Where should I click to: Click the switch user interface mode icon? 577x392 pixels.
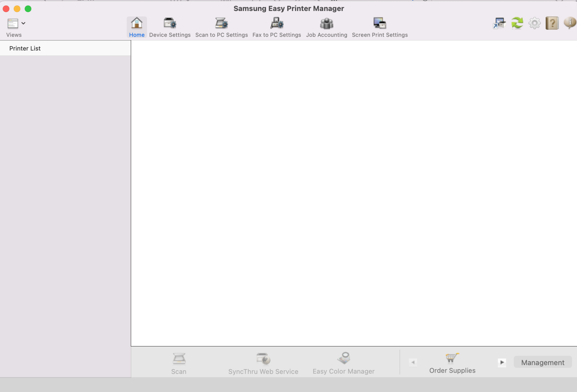click(499, 23)
